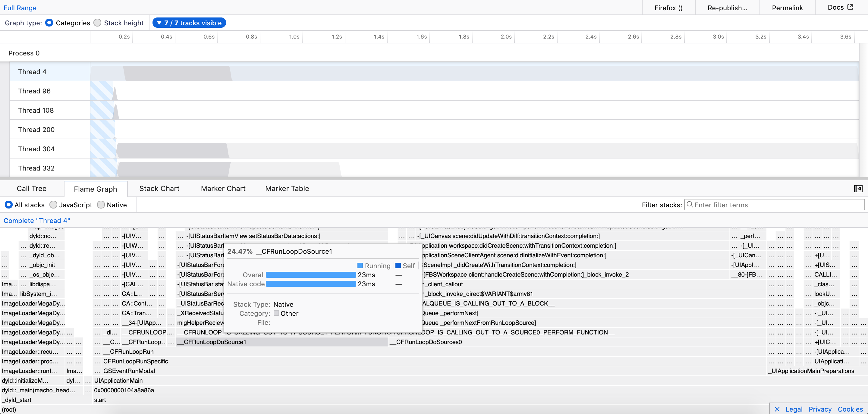868x414 pixels.
Task: Open the Marker Table tab
Action: [287, 189]
